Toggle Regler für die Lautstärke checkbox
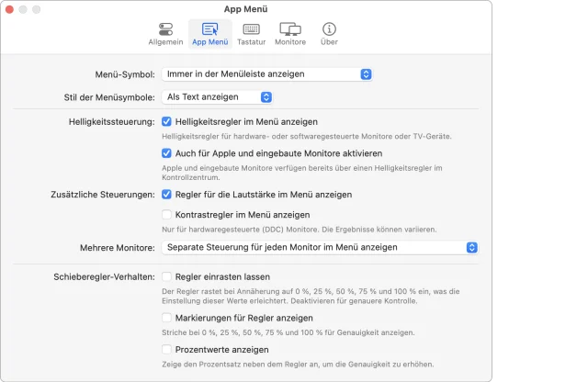 point(167,195)
